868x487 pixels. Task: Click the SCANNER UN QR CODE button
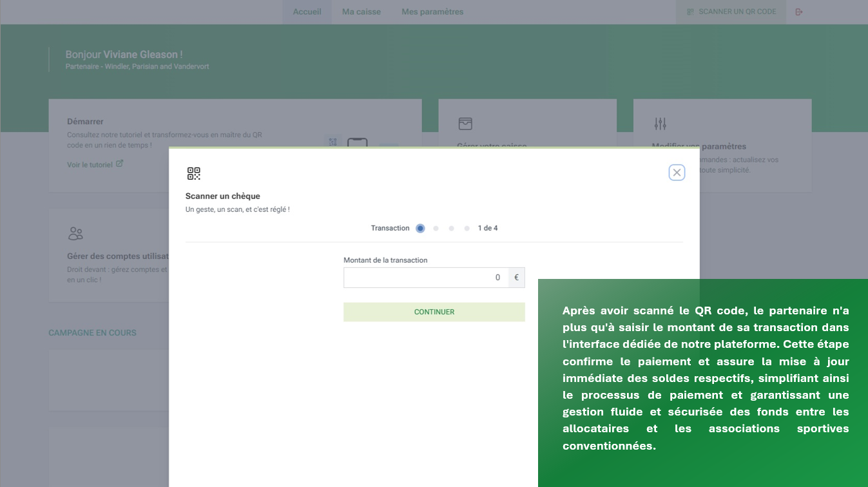tap(731, 12)
